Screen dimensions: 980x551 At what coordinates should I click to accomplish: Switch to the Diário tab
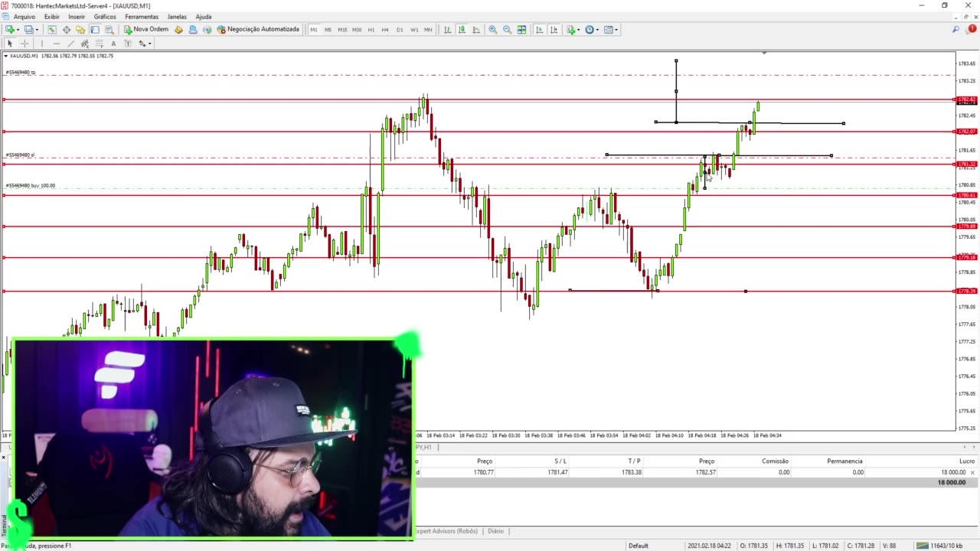tap(495, 530)
